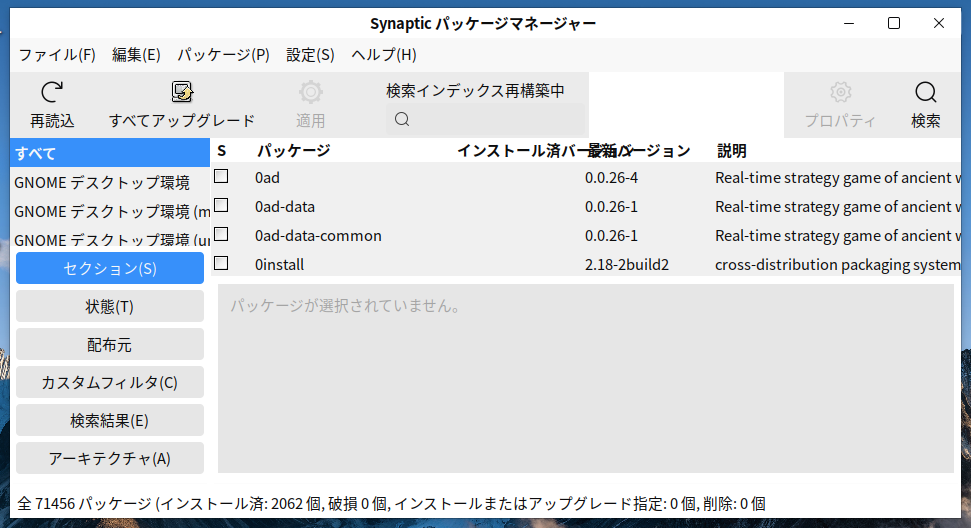Click the パッケージが選択されていません message
The width and height of the screenshot is (971, 528).
[347, 306]
